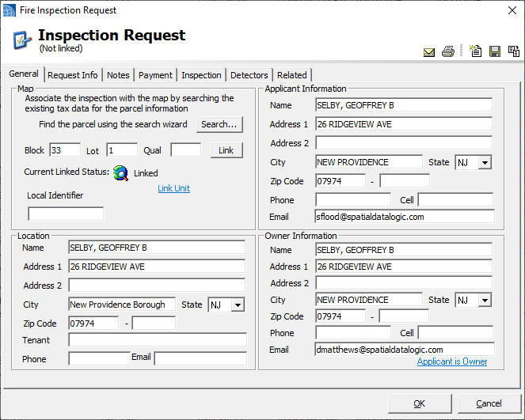525x420 pixels.
Task: Click the Applicant Cell field
Action: pos(455,200)
